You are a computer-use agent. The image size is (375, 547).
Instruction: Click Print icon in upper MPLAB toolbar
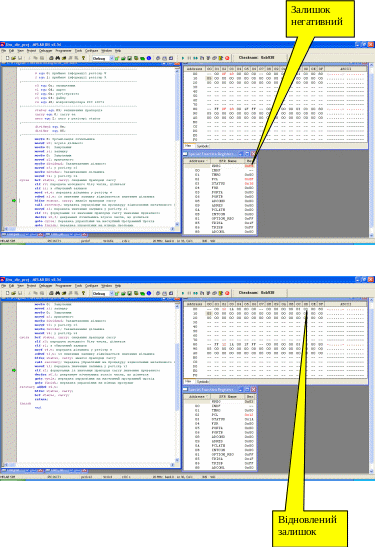51,58
